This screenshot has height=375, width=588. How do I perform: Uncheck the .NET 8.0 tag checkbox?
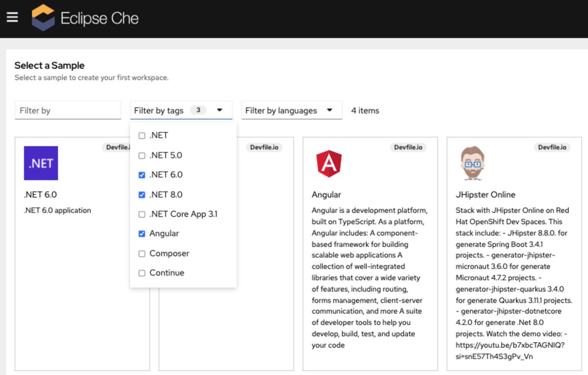[x=142, y=195]
